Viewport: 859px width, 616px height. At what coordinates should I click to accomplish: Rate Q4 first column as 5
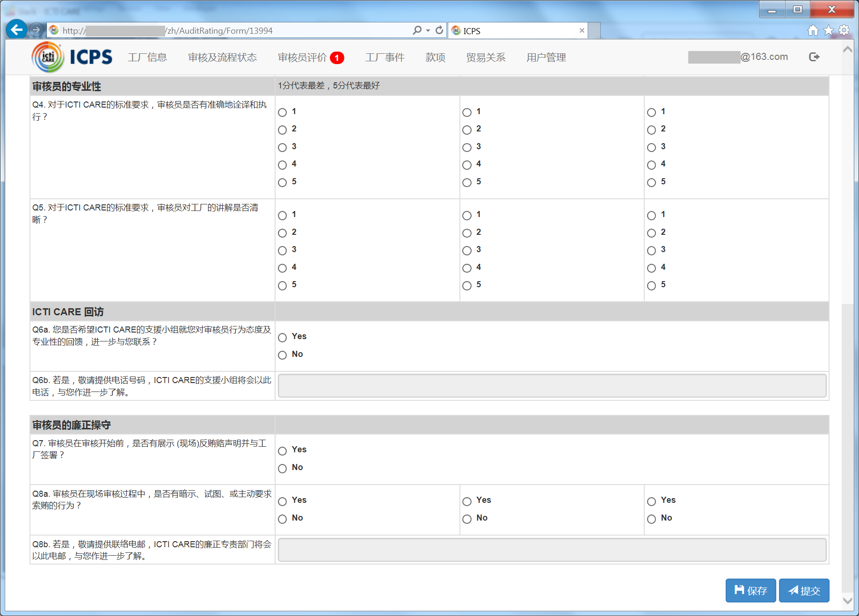[x=283, y=182]
